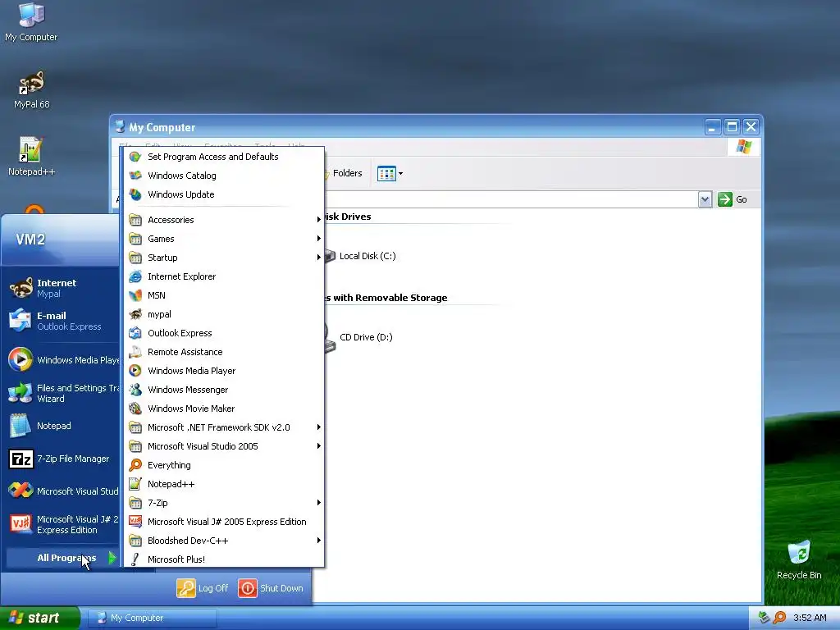The width and height of the screenshot is (840, 630).
Task: Expand the Accessories submenu
Action: tap(224, 220)
